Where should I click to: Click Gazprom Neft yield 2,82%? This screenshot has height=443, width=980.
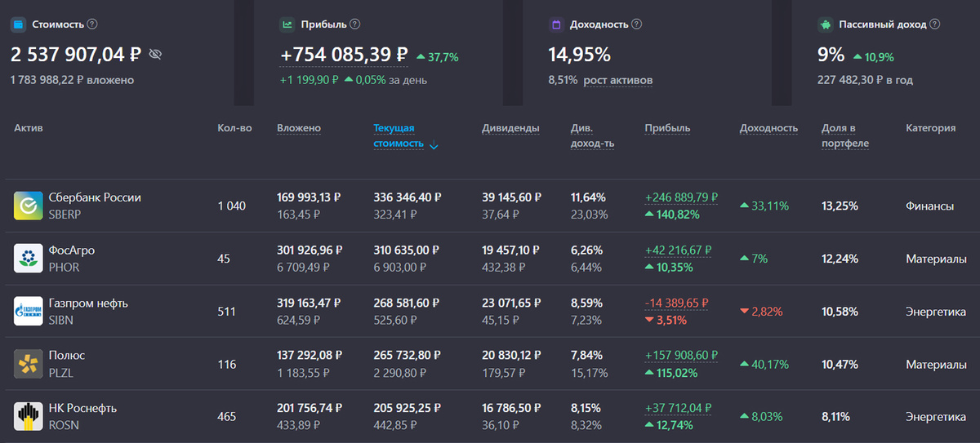point(761,312)
